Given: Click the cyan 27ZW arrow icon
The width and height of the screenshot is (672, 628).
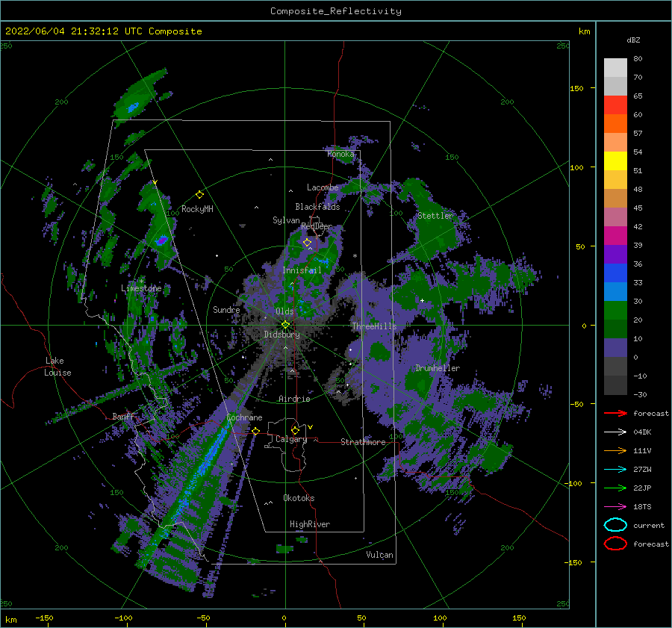Looking at the screenshot, I should click(x=615, y=470).
